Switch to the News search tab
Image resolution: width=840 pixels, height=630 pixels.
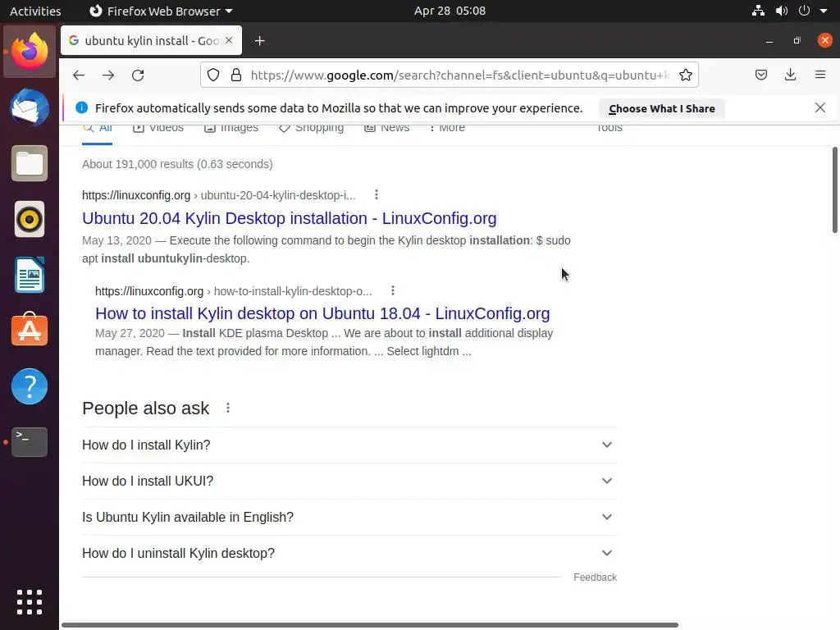point(387,129)
